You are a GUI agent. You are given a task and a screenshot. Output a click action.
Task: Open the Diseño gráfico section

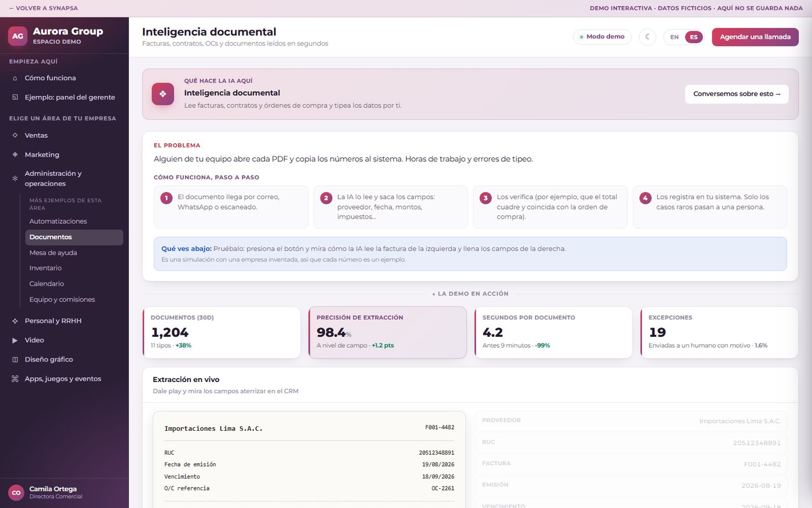click(x=64, y=359)
